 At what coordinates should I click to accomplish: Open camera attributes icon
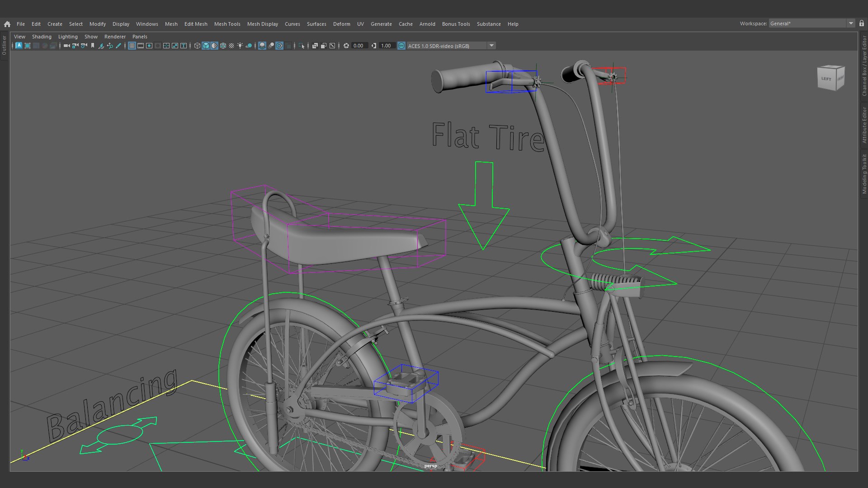coord(84,46)
